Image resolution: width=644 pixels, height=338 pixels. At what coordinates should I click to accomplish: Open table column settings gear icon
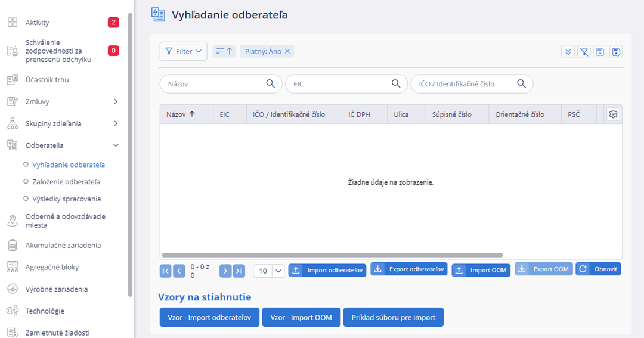pos(613,114)
